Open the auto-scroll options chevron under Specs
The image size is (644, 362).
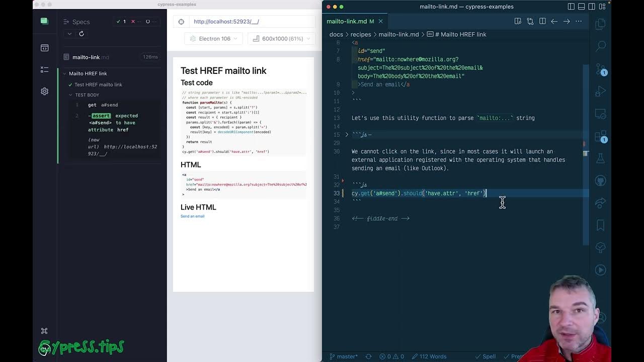[x=69, y=34]
